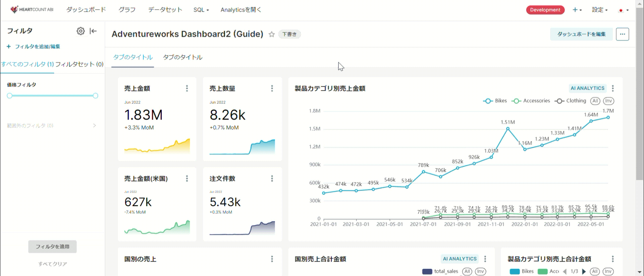
Task: Click the 1.51M peak data point on Bikes line
Action: point(508,129)
